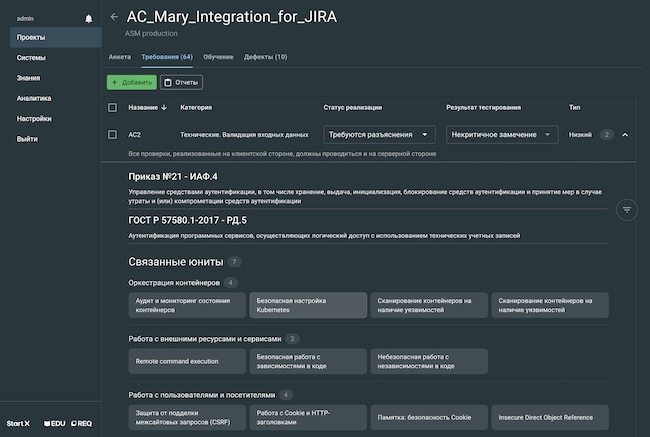Image resolution: width=650 pixels, height=437 pixels.
Task: Switch to the Дефекты (18) tab
Action: coord(266,57)
